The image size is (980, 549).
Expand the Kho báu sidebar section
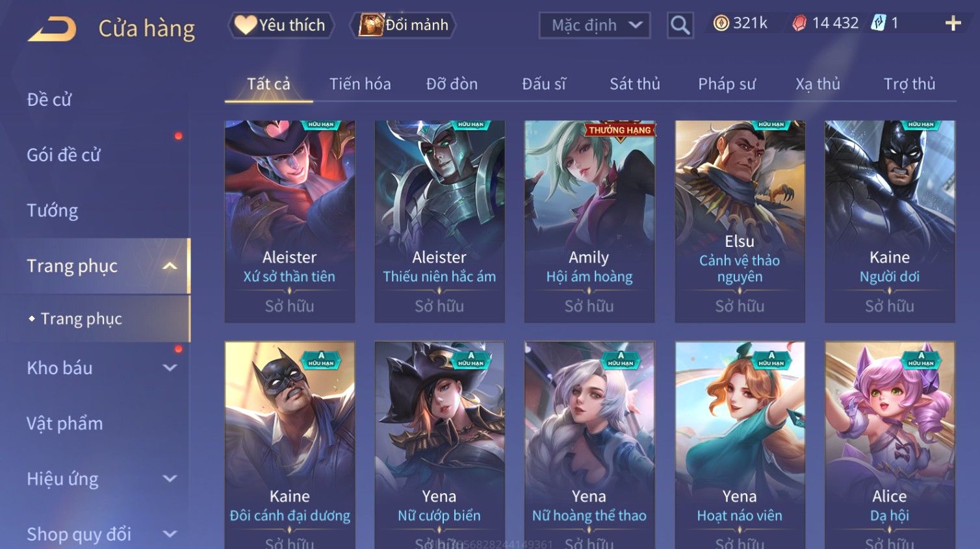[x=170, y=368]
